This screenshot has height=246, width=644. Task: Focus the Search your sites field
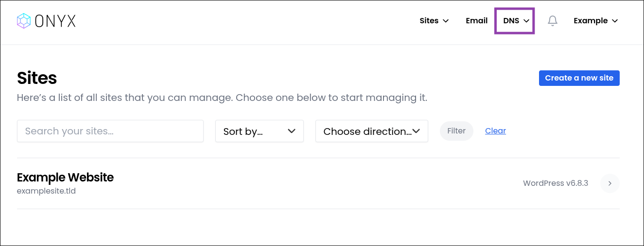click(x=110, y=131)
